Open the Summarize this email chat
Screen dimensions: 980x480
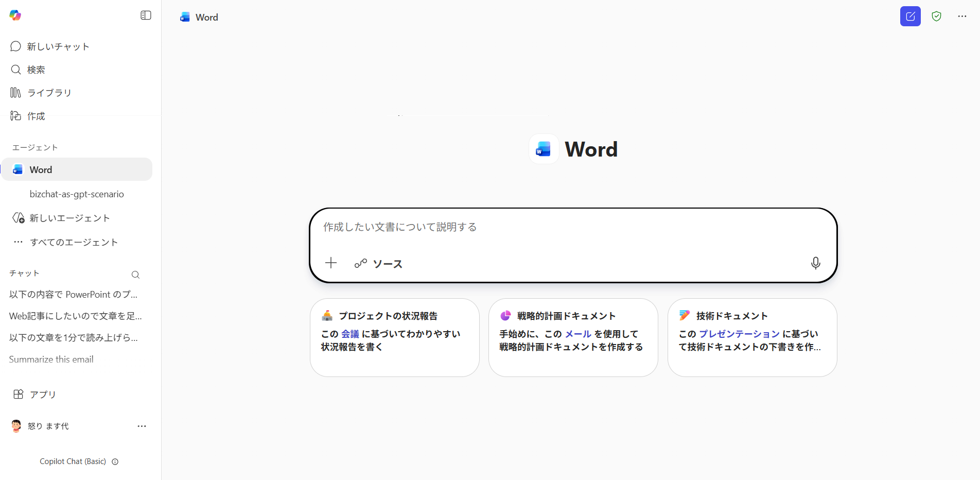51,359
